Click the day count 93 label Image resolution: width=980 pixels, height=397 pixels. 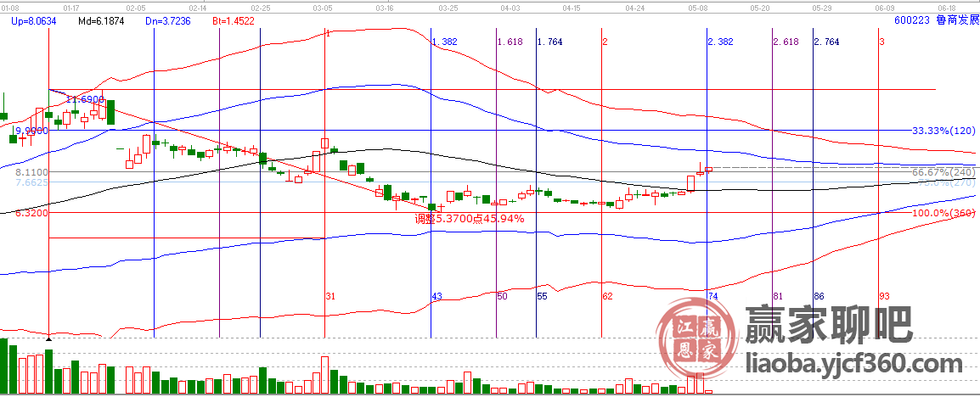tap(884, 296)
